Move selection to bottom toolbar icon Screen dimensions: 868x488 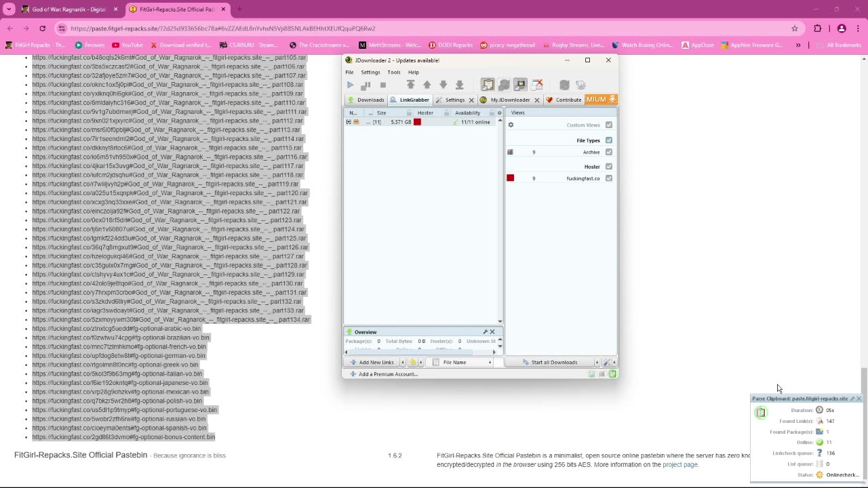coord(459,85)
